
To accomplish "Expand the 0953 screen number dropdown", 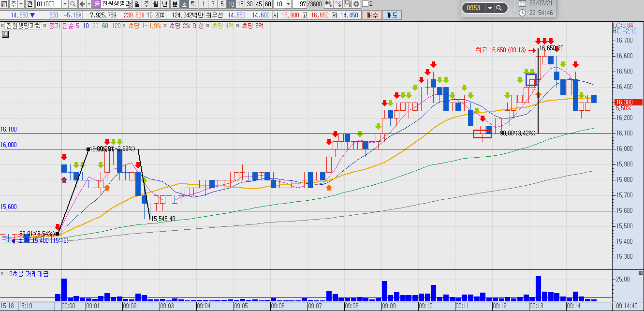I will (489, 8).
